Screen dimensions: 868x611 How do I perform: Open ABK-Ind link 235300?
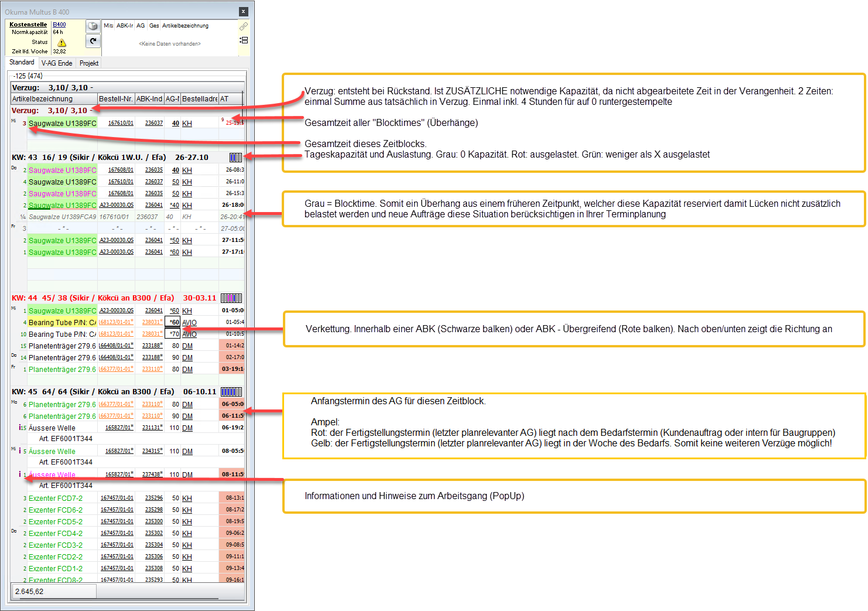154,521
